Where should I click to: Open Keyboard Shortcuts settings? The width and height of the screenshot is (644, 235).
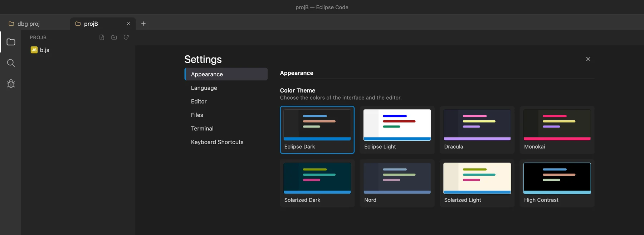pyautogui.click(x=226, y=142)
